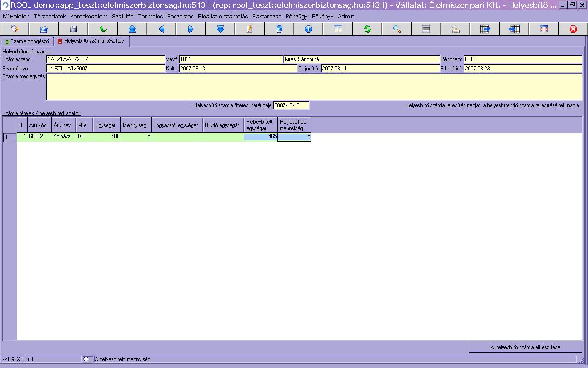Click the open folder toolbar icon

pos(44,29)
